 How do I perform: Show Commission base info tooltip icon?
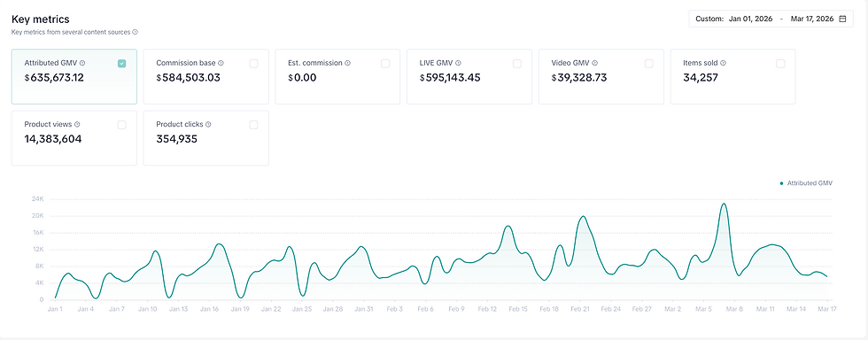221,63
